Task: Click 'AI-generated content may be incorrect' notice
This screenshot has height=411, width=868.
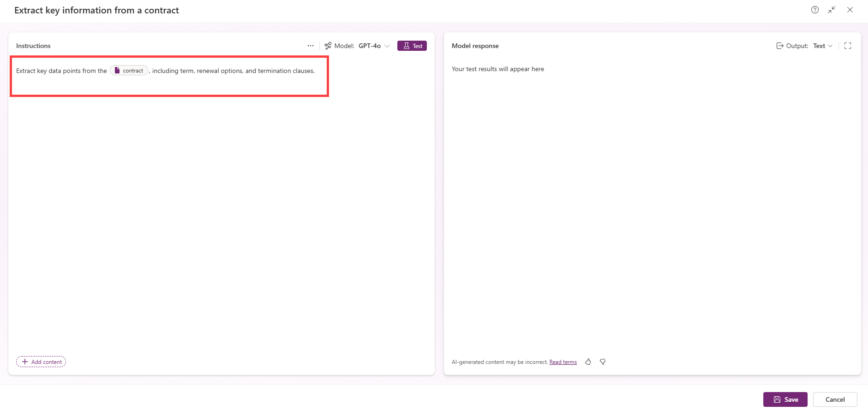Action: pyautogui.click(x=500, y=362)
